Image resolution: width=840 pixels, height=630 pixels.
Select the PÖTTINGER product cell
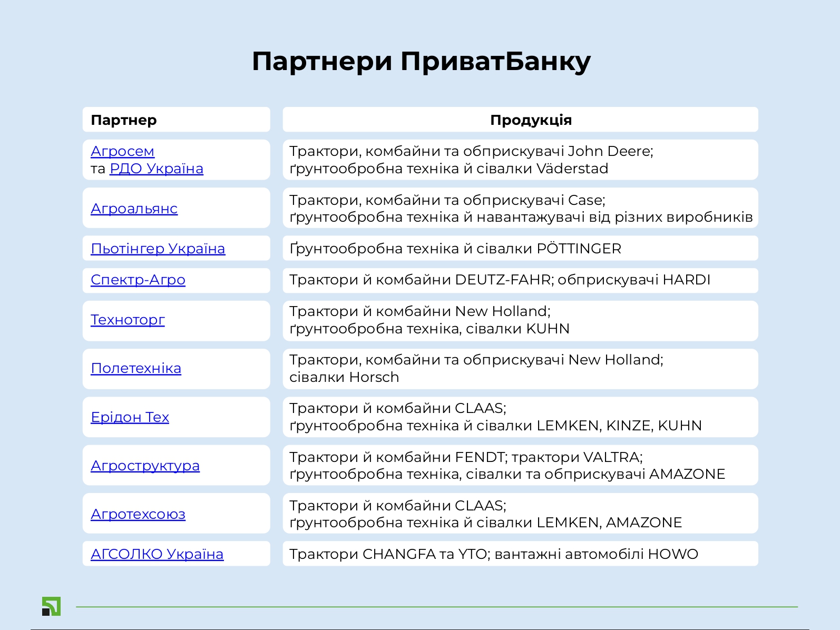(x=521, y=248)
